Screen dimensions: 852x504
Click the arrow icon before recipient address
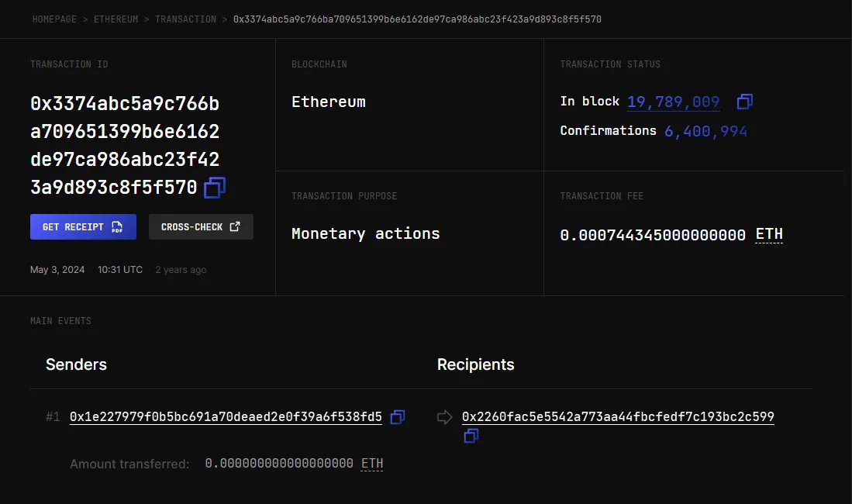point(444,417)
